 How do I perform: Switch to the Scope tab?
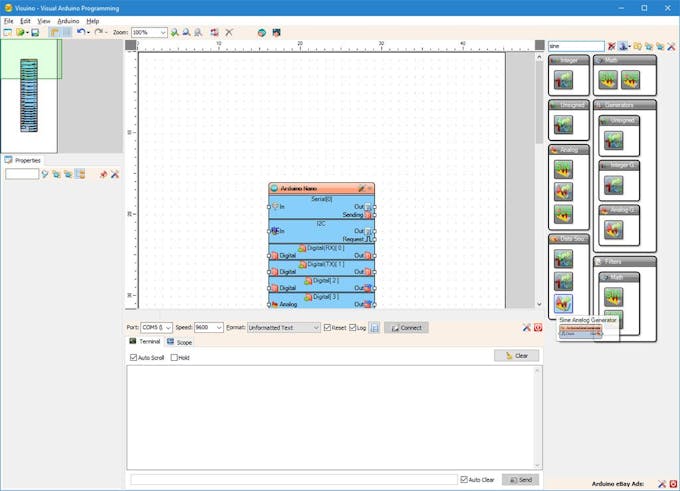(180, 342)
